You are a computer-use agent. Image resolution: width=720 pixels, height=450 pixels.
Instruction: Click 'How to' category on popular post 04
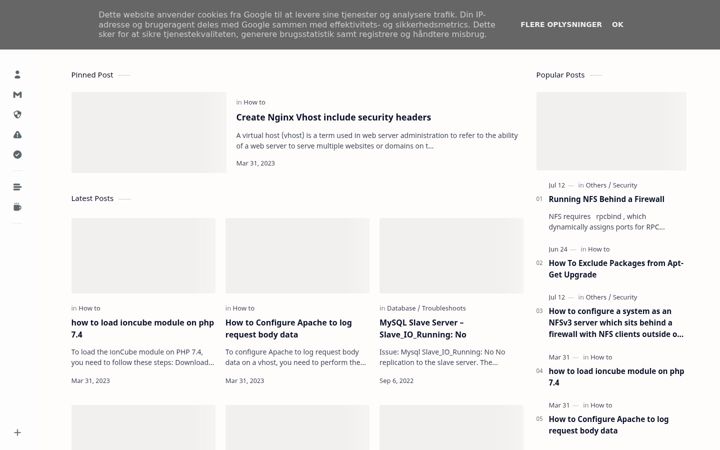[x=601, y=357]
